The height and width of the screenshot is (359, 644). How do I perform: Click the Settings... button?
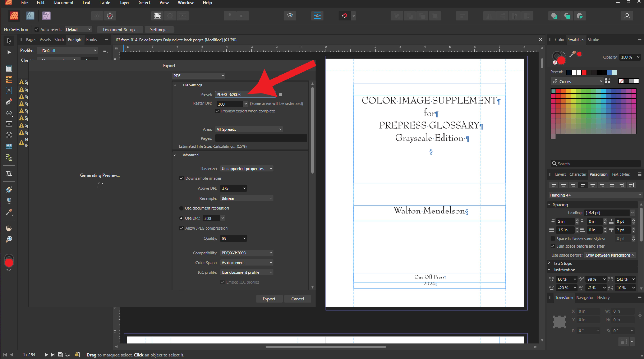pyautogui.click(x=159, y=30)
